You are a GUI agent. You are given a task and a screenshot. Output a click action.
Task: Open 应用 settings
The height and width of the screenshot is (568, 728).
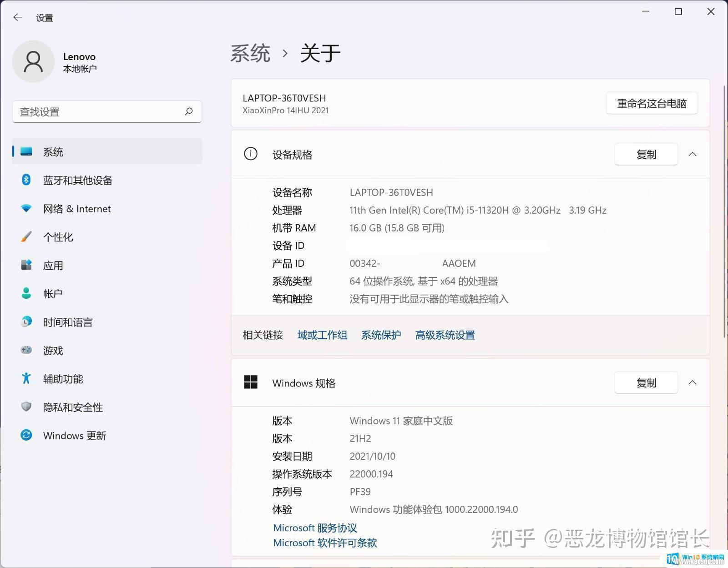107,265
